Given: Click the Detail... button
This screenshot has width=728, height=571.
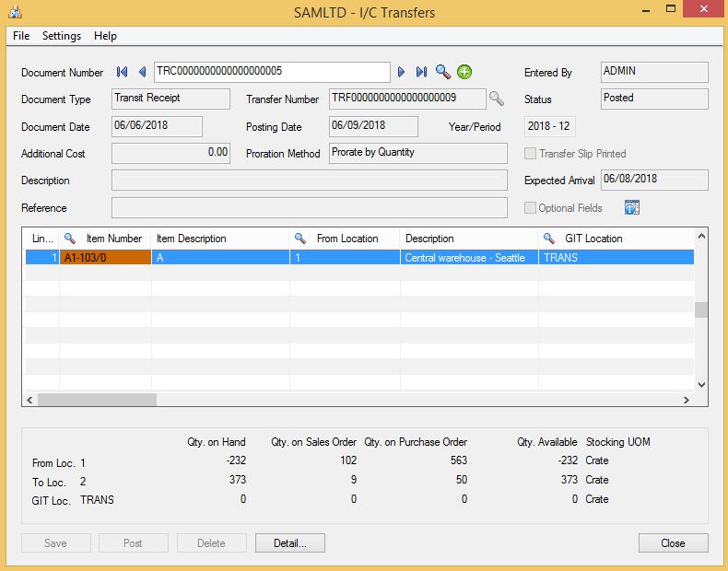Looking at the screenshot, I should [x=289, y=543].
